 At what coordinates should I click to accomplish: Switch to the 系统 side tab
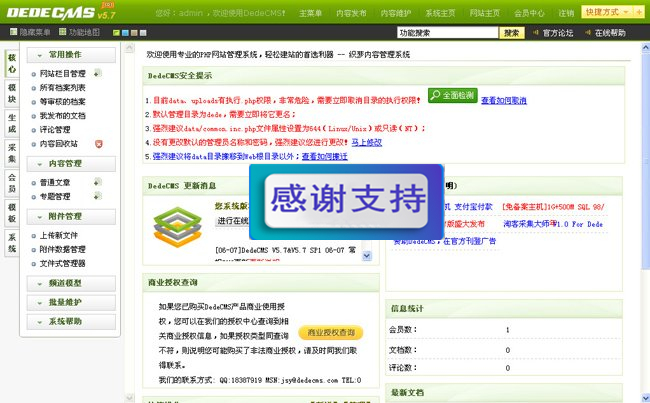[12, 243]
